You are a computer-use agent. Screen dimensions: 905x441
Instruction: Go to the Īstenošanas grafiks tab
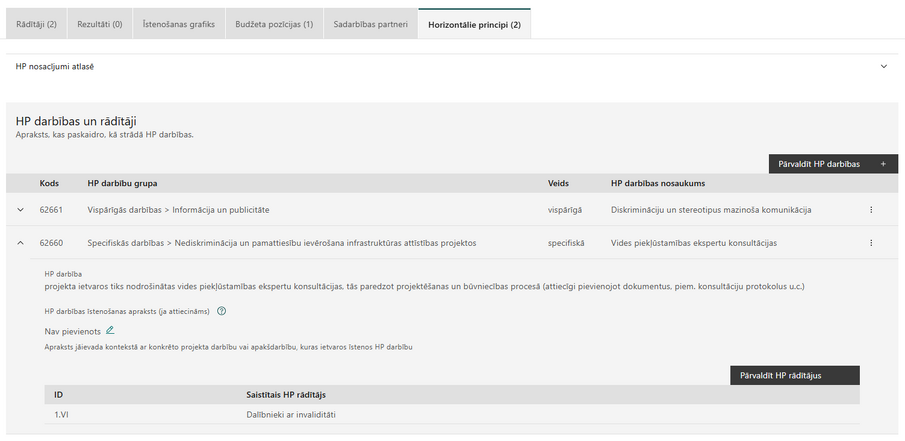pos(177,24)
